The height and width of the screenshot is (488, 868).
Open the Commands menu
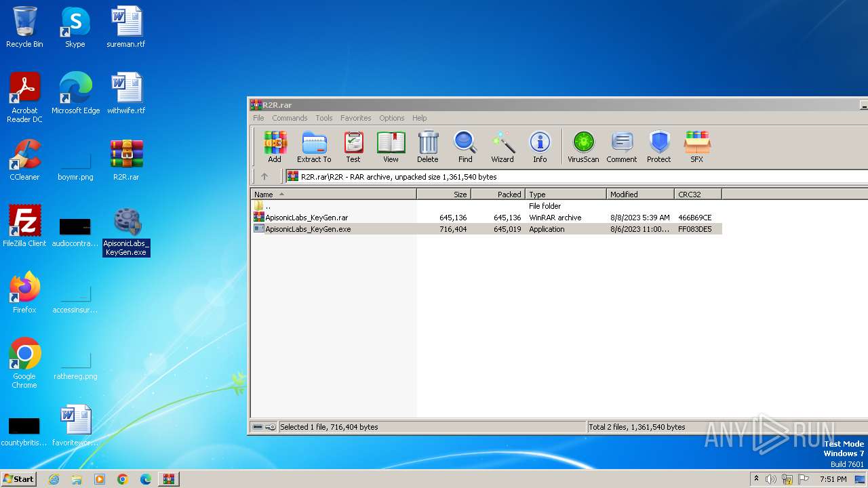(290, 118)
